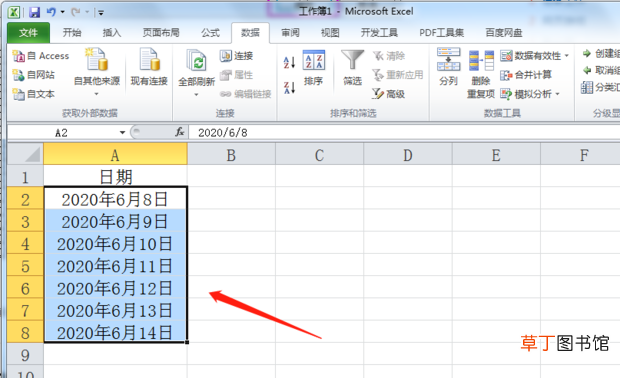Screen dimensions: 620x378
Task: Click the Excel application icon in title bar
Action: [x=14, y=12]
